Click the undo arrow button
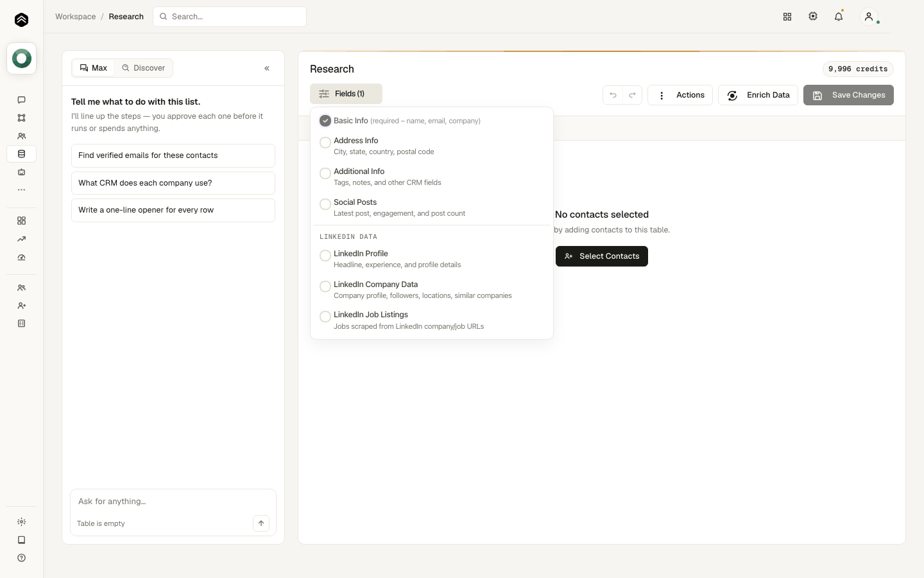 [613, 95]
